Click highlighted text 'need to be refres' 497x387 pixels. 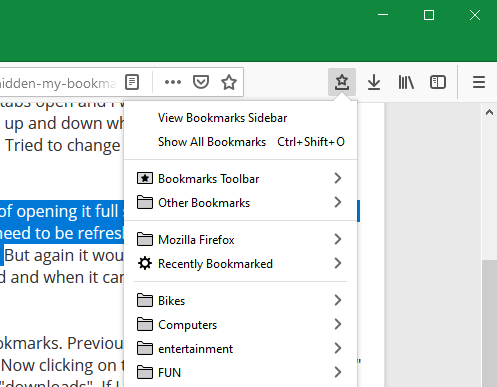click(62, 233)
